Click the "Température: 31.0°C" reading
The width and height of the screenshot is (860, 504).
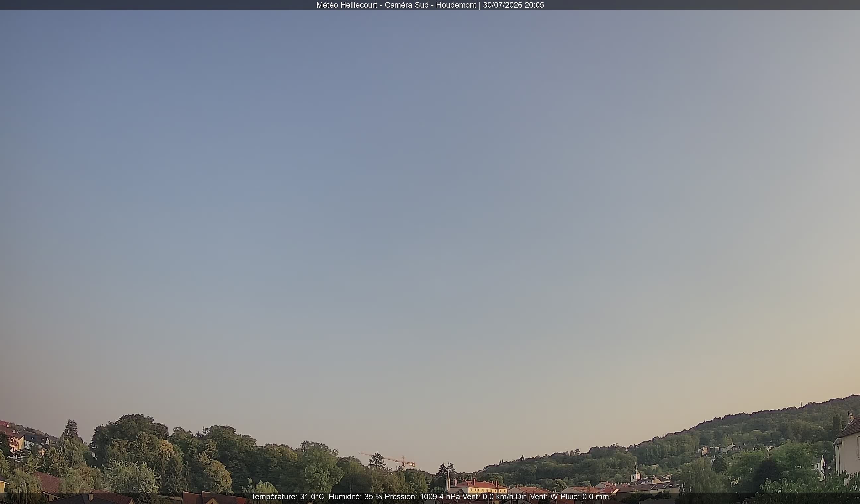(288, 497)
